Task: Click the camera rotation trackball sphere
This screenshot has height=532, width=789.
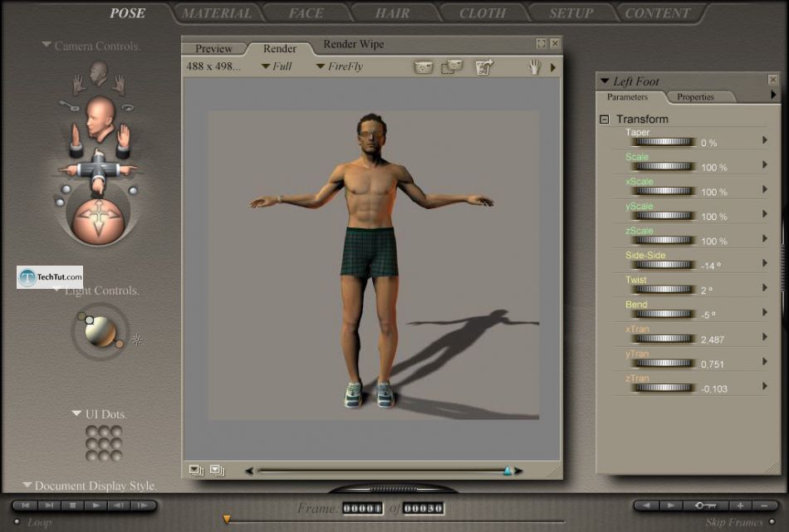Action: 99,222
